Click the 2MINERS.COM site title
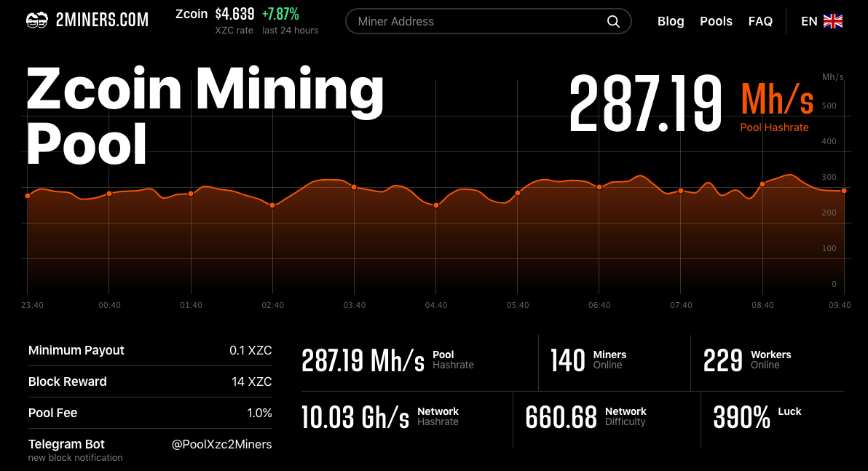Screen dimensions: 868x471 pos(102,20)
